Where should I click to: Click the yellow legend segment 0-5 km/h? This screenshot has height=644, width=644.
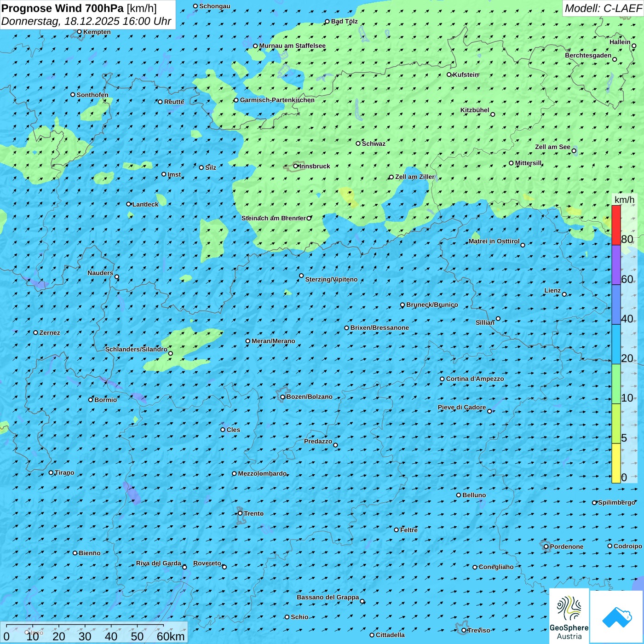click(x=616, y=463)
